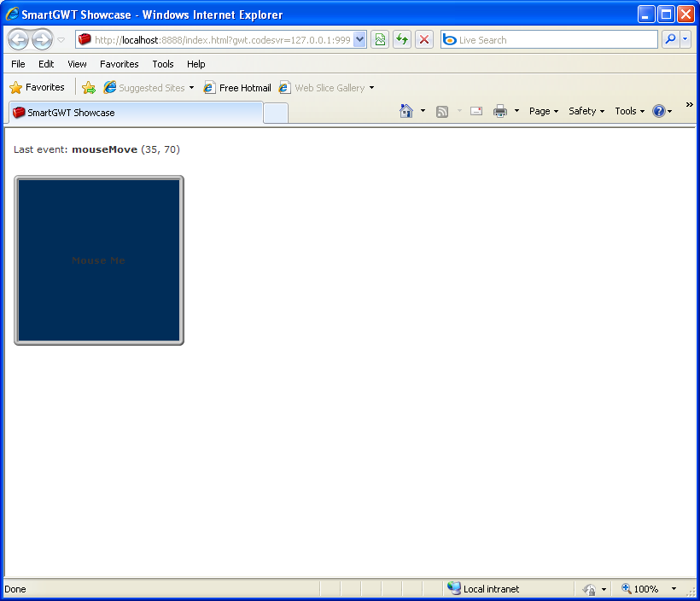The height and width of the screenshot is (601, 700).
Task: Open the Favorites Center star button
Action: pyautogui.click(x=37, y=88)
